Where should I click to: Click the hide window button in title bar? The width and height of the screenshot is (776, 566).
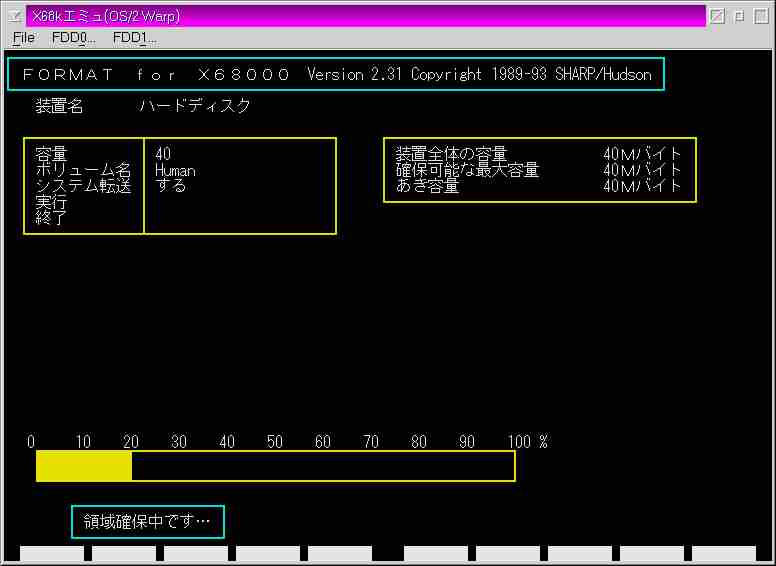[717, 16]
